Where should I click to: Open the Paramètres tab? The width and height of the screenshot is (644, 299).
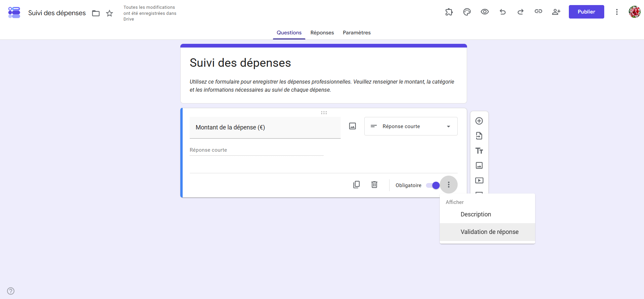(x=357, y=33)
